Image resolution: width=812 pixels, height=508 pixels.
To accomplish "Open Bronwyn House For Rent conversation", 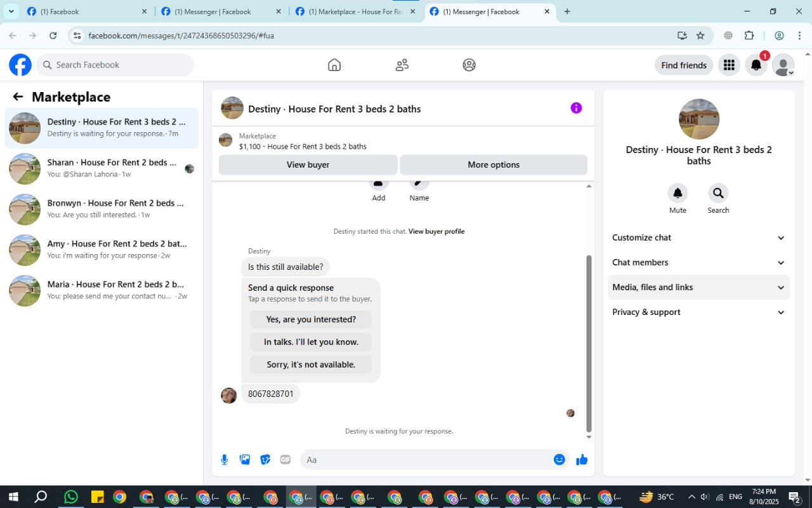I will click(101, 209).
